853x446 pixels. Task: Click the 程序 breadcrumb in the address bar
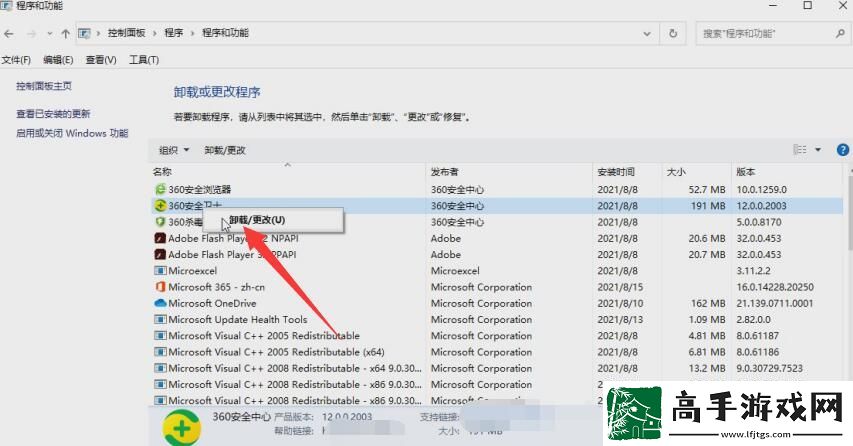coord(174,33)
